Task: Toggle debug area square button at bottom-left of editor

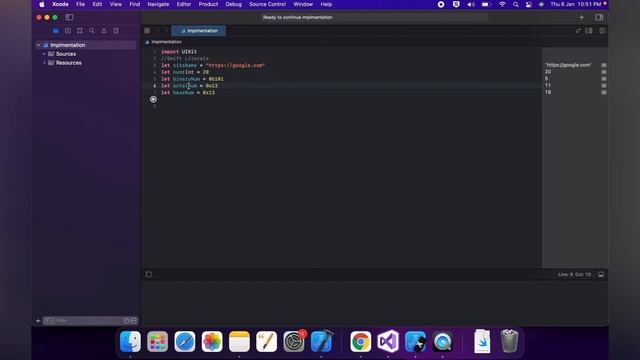Action: pos(149,274)
